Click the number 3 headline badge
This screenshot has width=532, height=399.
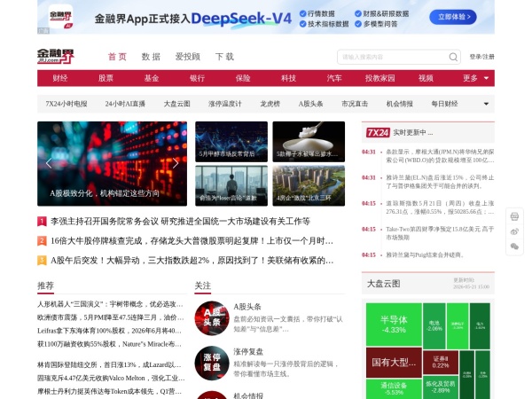coord(42,261)
